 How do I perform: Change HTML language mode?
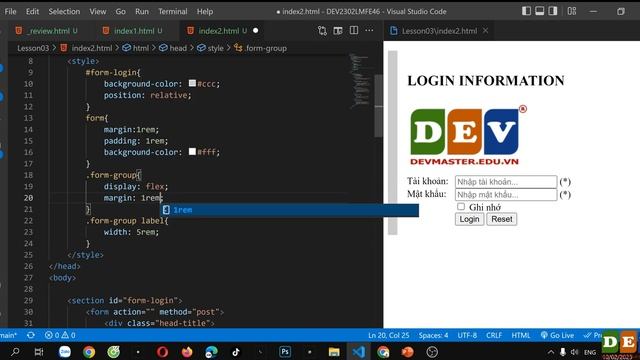[520, 335]
